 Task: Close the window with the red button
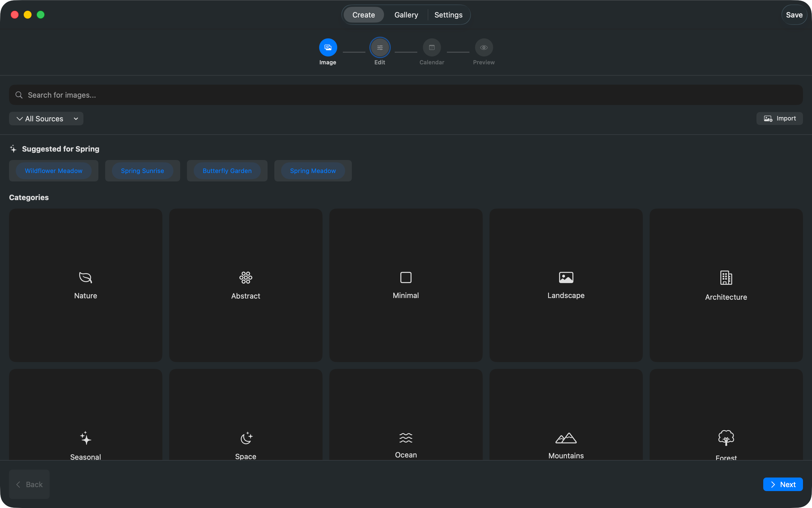point(15,15)
